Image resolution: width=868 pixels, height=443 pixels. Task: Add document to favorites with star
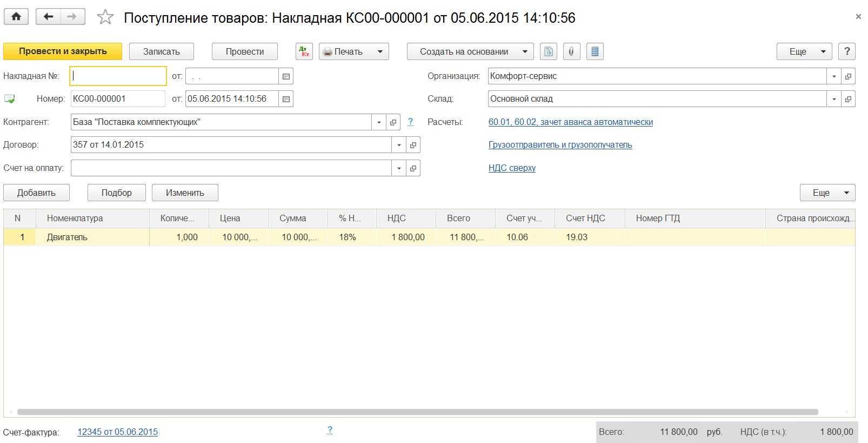coord(105,17)
